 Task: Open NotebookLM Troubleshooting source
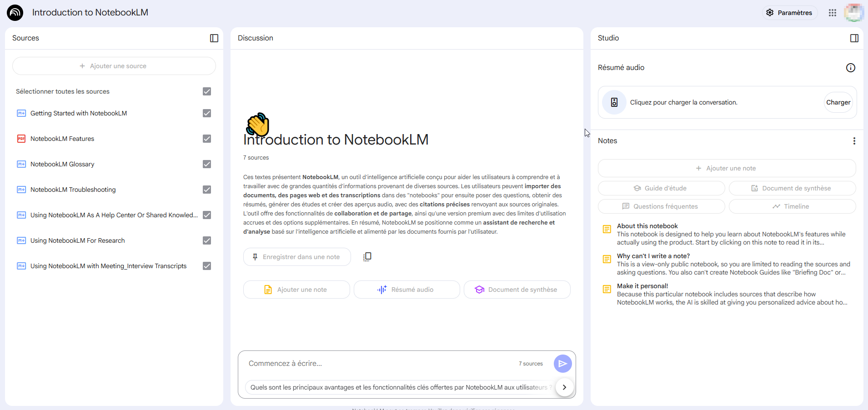click(x=73, y=190)
